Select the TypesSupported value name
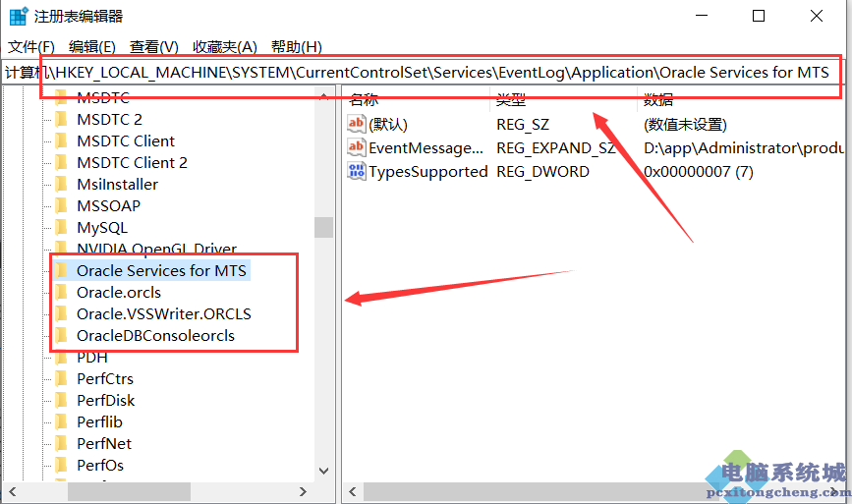Screen dimensions: 852x504 point(428,172)
